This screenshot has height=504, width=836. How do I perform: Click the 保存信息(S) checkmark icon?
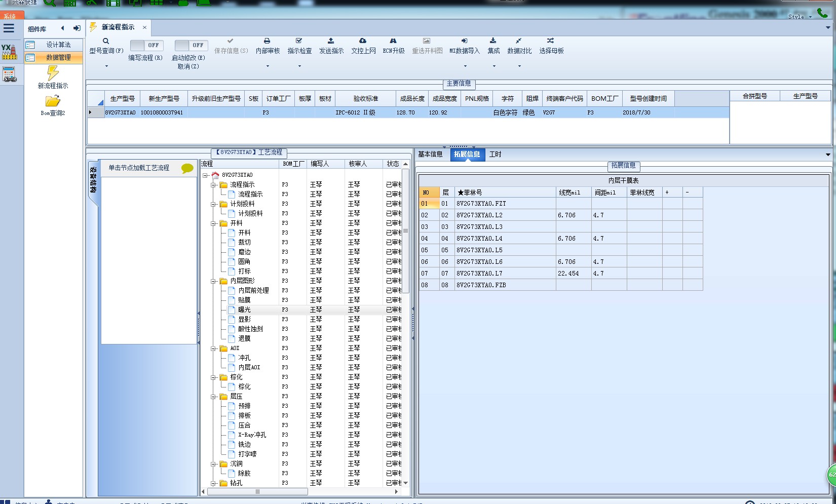point(231,41)
